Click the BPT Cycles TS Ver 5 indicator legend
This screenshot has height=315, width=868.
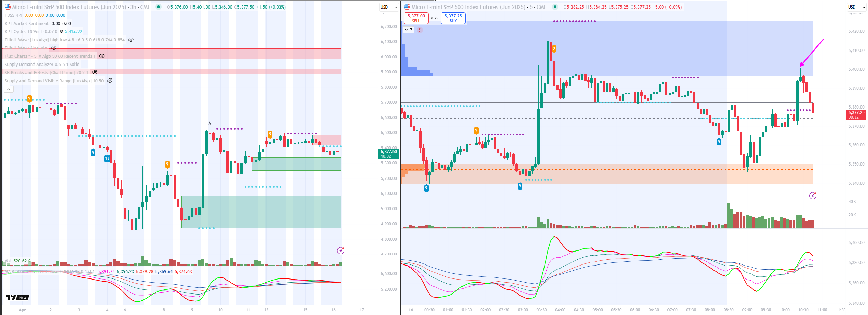click(x=31, y=31)
